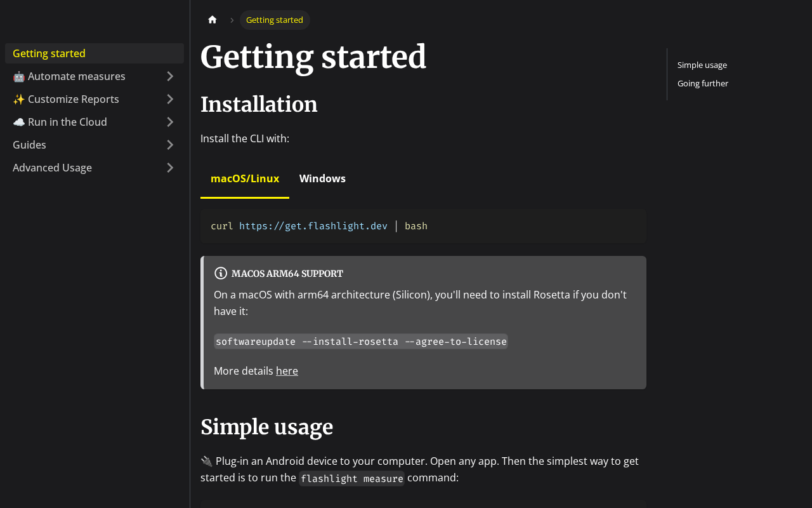Expand the Guides section chevron
This screenshot has width=812, height=508.
(x=170, y=145)
